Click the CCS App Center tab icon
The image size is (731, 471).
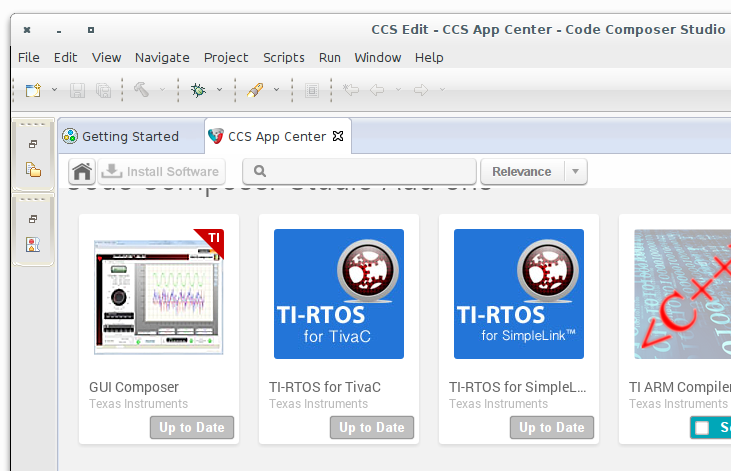pos(215,136)
